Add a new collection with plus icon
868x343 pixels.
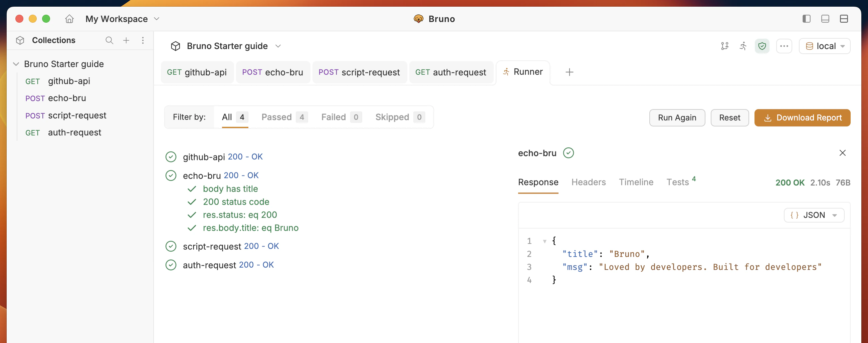pyautogui.click(x=126, y=40)
